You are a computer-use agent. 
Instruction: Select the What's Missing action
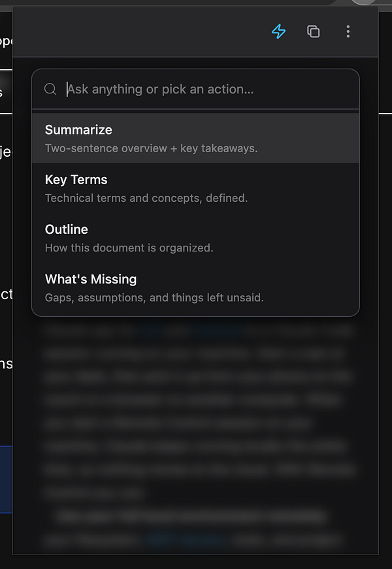[91, 279]
